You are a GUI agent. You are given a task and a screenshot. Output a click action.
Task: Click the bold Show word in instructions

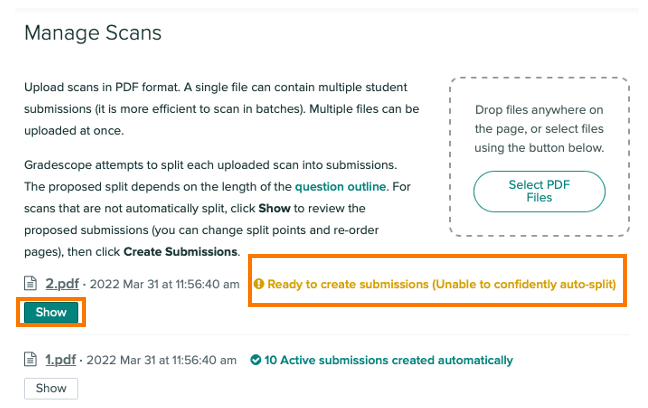274,208
